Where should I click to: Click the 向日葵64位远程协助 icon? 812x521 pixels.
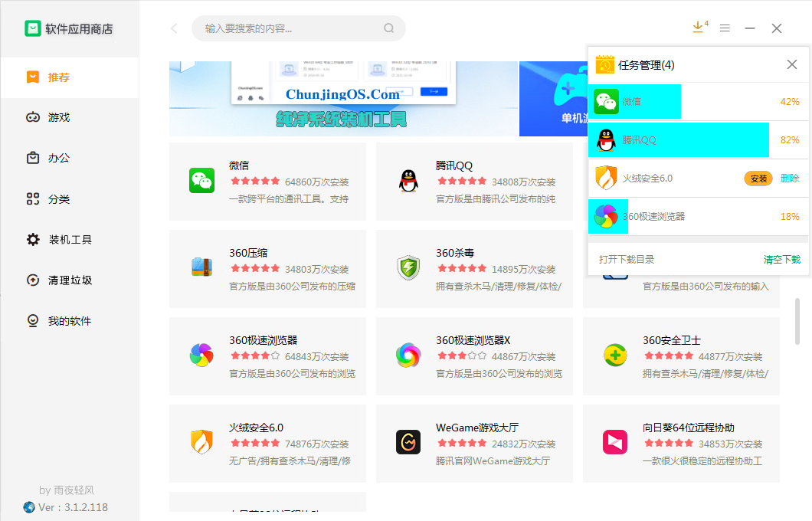click(615, 442)
